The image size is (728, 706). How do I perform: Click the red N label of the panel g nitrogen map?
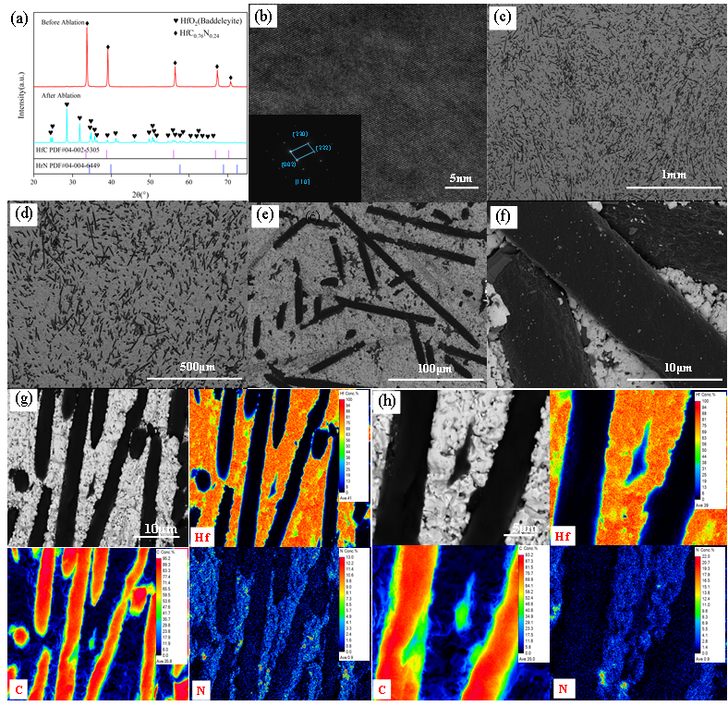[x=200, y=690]
